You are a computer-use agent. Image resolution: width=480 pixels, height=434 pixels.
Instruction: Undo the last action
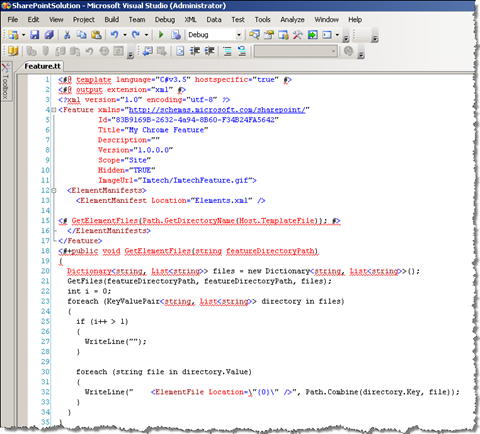tap(114, 35)
